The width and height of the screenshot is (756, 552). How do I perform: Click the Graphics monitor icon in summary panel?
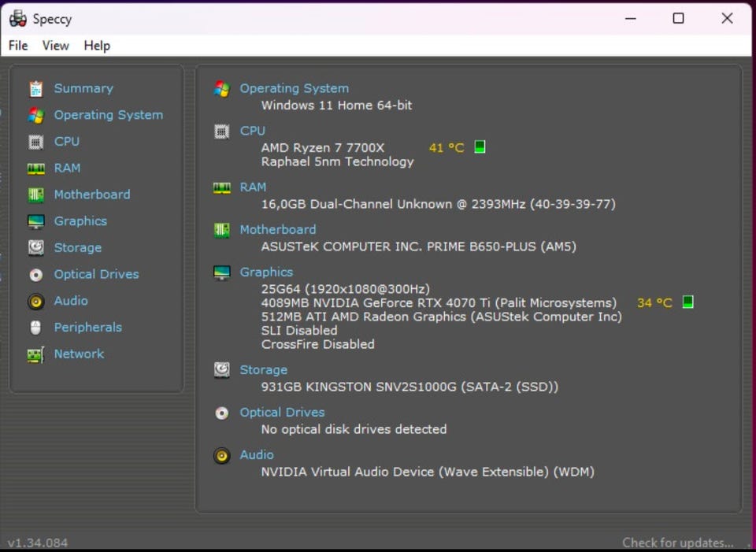click(x=222, y=272)
